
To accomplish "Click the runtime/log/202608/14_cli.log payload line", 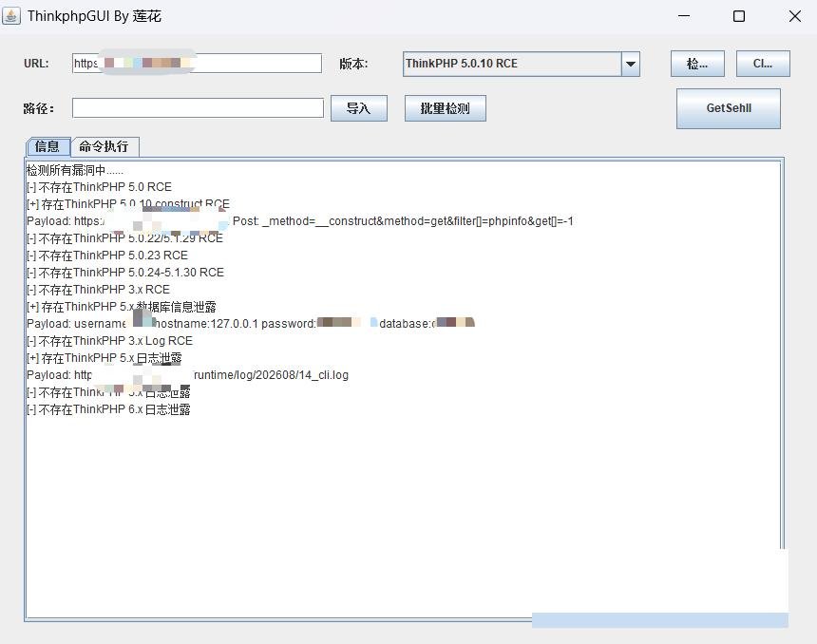I will pos(187,375).
